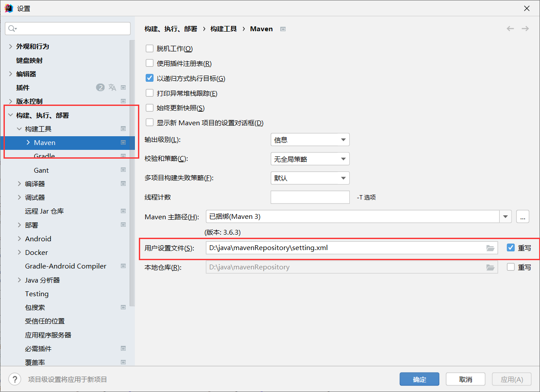Click the IntelliJ logo in title bar

pos(9,8)
